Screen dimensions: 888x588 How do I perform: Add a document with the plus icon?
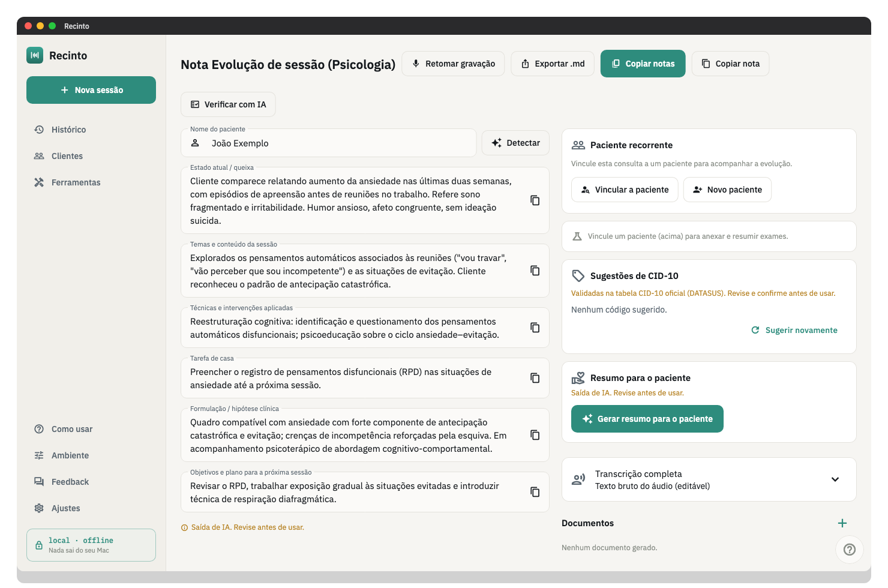(x=842, y=523)
